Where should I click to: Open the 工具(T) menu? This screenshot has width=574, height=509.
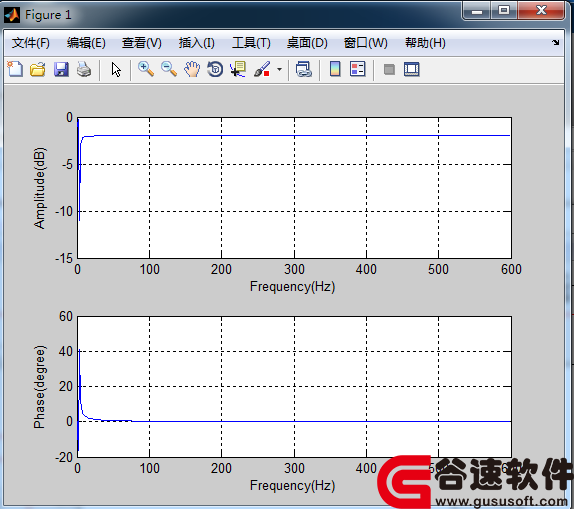pos(251,43)
